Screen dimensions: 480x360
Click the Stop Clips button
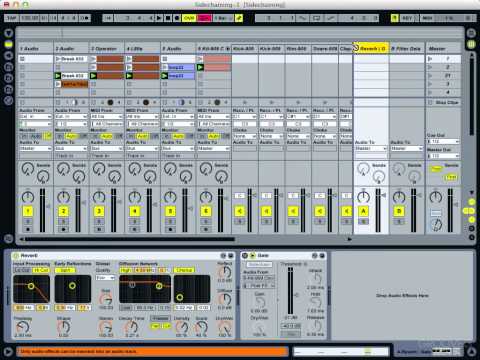pyautogui.click(x=443, y=102)
